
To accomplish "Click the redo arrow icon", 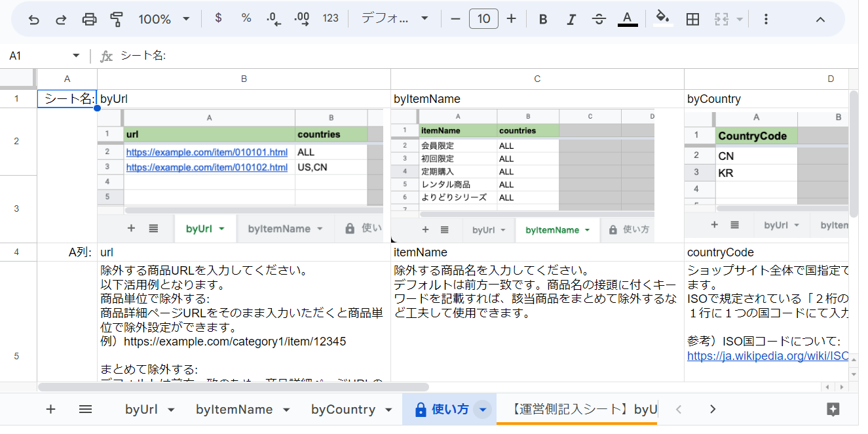I will tap(61, 19).
